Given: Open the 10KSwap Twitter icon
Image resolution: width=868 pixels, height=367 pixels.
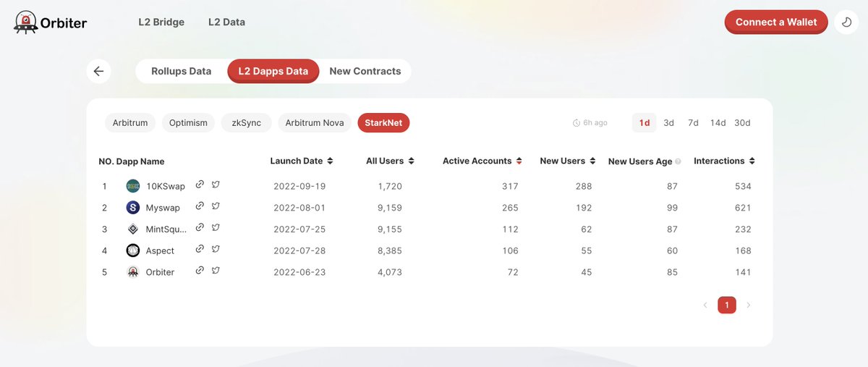Looking at the screenshot, I should (216, 185).
